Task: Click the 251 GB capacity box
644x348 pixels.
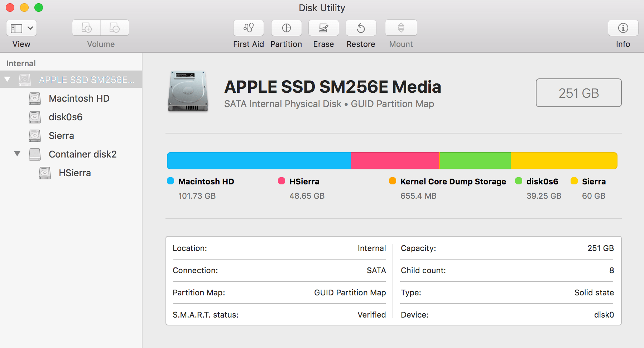Action: click(579, 93)
